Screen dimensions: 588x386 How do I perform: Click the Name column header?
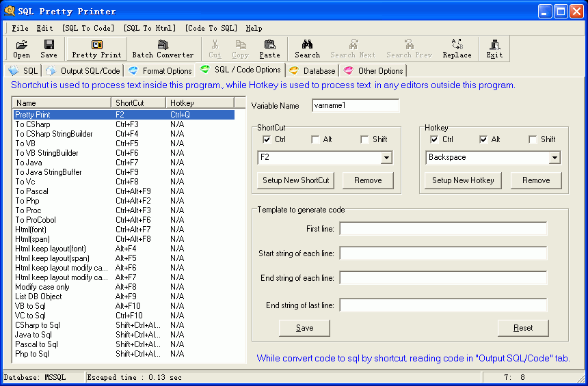(x=62, y=102)
